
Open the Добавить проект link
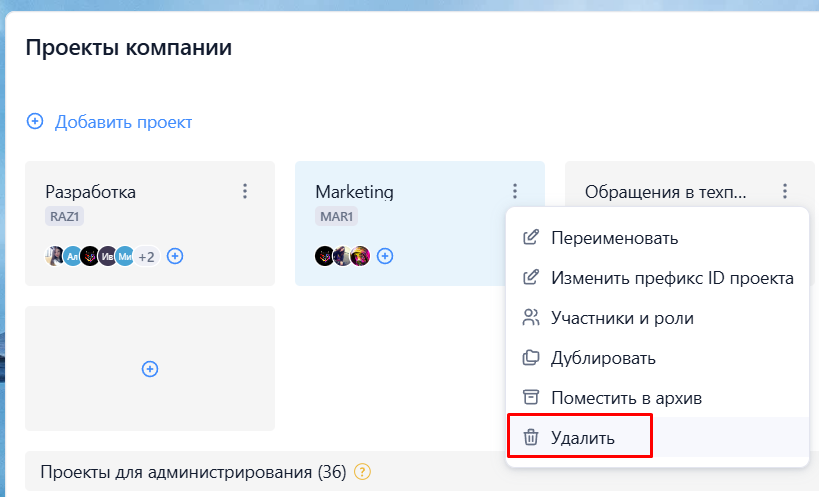point(123,122)
